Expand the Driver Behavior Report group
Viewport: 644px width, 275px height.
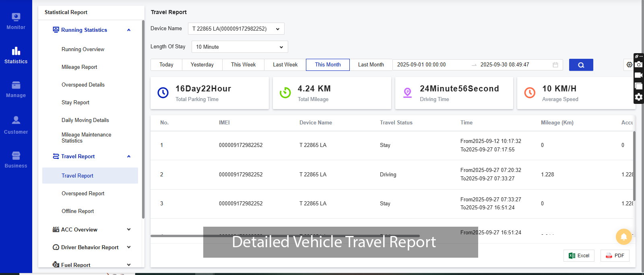tap(129, 247)
